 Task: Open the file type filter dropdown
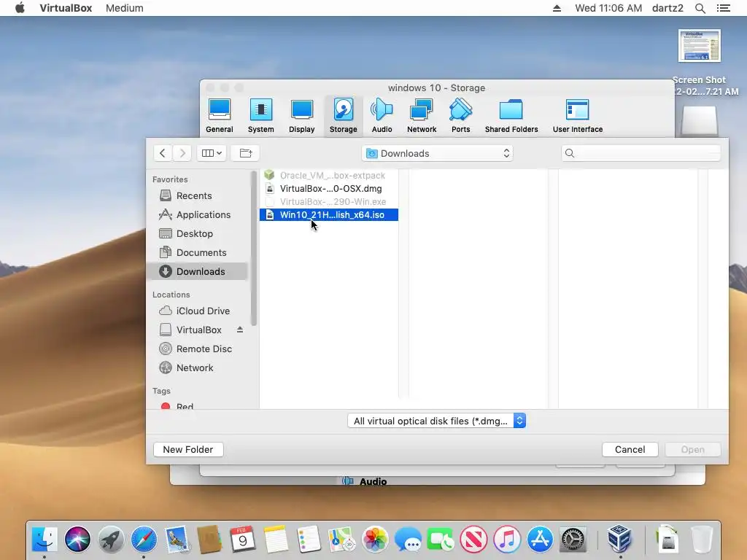(x=436, y=421)
